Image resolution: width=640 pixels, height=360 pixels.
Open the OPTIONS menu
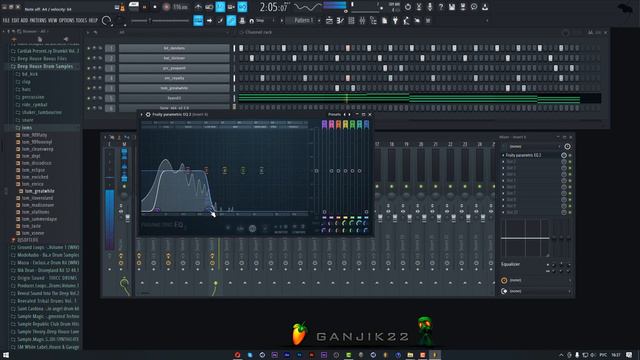pyautogui.click(x=67, y=20)
